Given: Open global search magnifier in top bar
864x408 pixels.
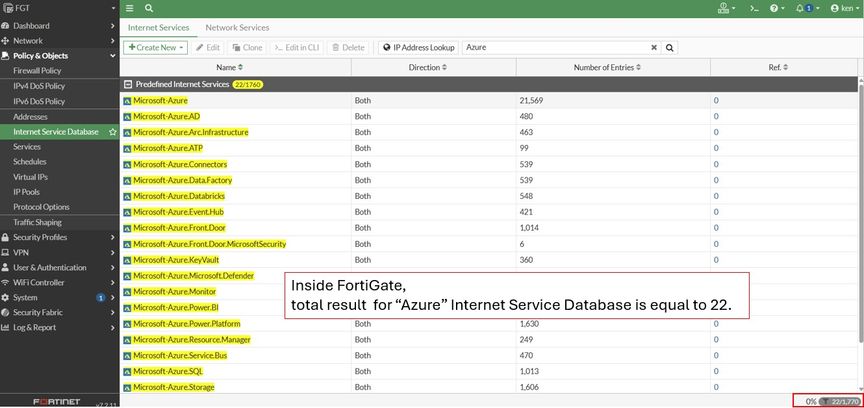Looking at the screenshot, I should pos(148,8).
